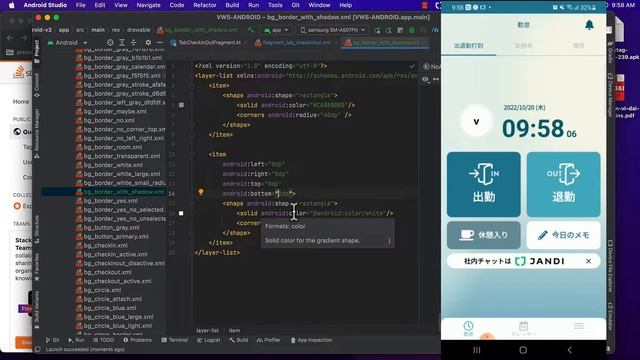Toggle the Resource Manager side panel
Viewport: 640px width, 360px height.
coord(37,133)
